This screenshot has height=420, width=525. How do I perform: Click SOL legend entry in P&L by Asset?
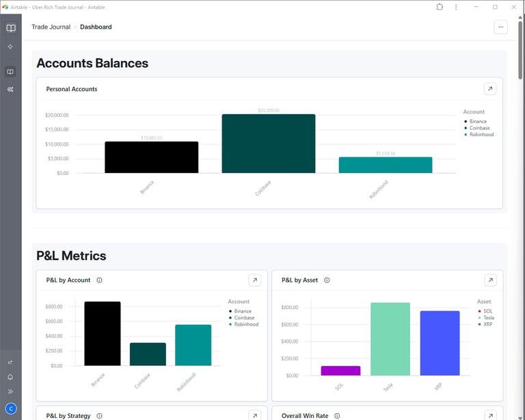[485, 311]
